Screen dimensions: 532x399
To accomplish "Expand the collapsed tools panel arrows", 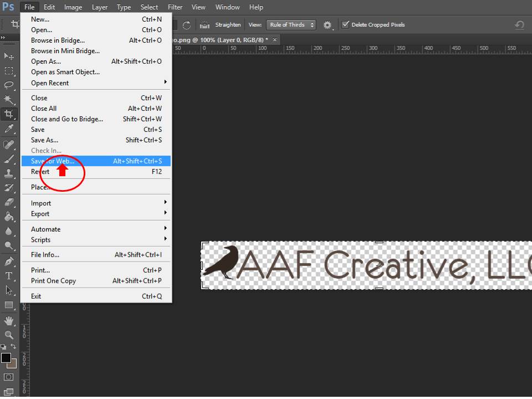I will pyautogui.click(x=3, y=37).
